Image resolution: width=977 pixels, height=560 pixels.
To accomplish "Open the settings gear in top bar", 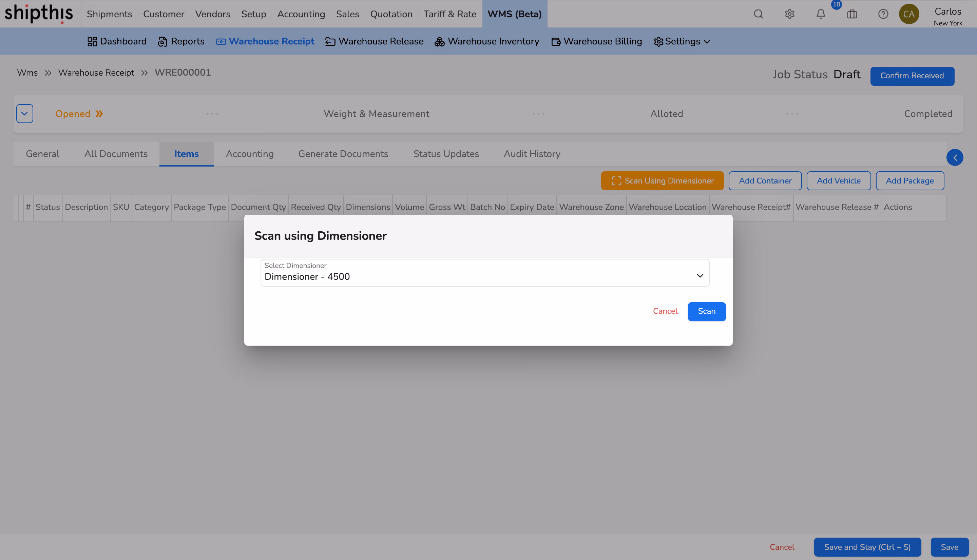I will 790,14.
